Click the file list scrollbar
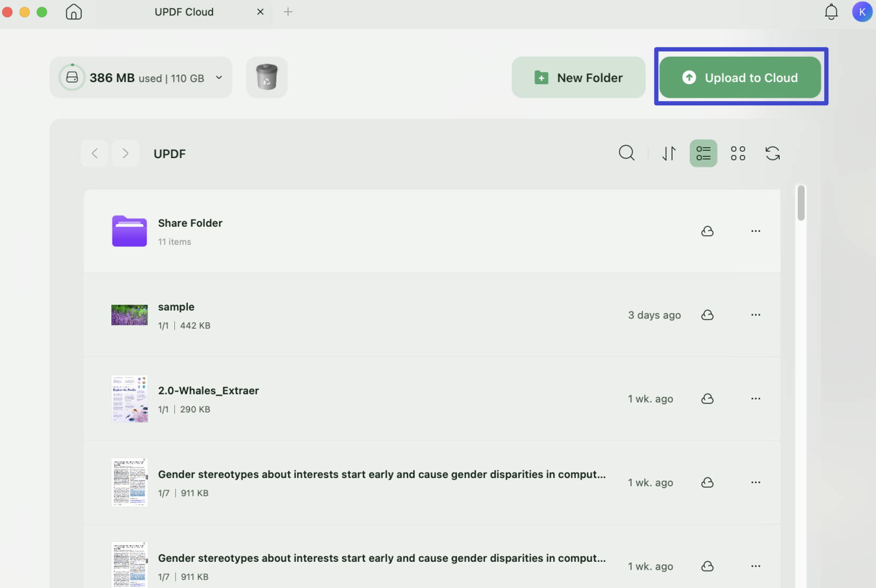The image size is (876, 588). tap(801, 203)
